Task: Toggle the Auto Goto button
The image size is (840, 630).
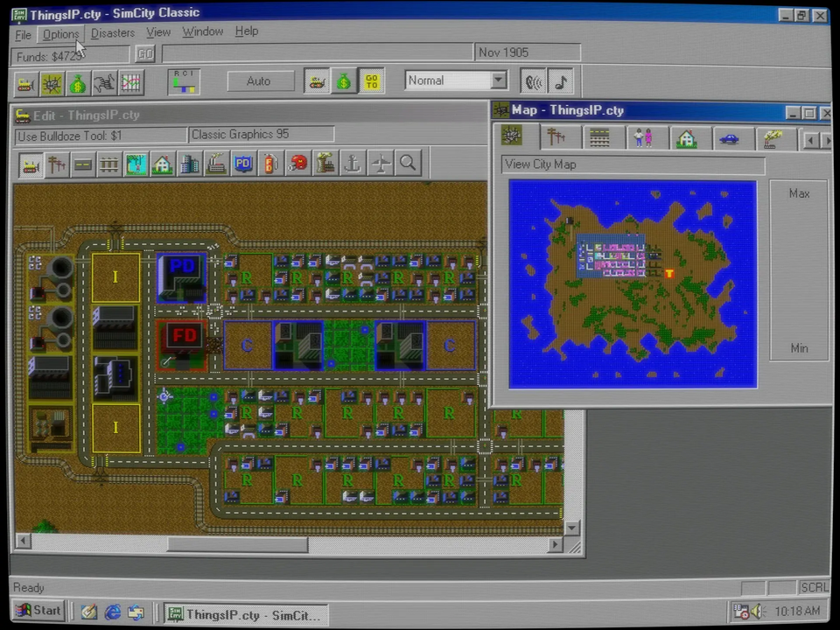Action: [371, 81]
